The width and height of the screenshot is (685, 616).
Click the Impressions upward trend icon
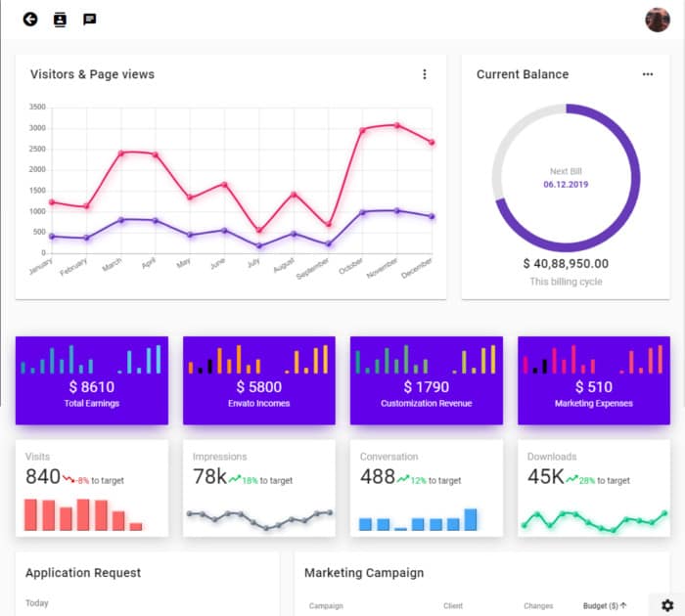235,479
